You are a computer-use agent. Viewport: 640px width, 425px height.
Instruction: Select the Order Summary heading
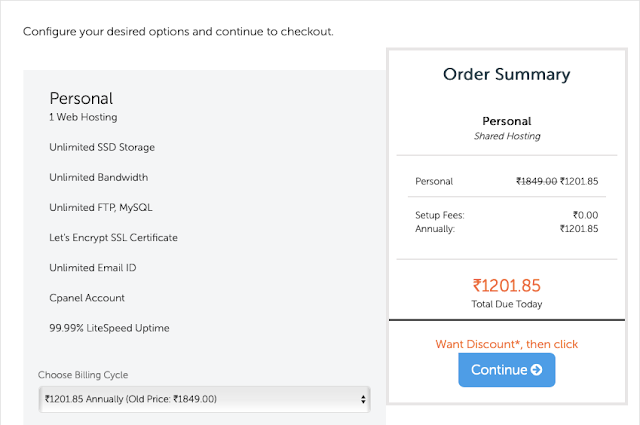[x=506, y=74]
